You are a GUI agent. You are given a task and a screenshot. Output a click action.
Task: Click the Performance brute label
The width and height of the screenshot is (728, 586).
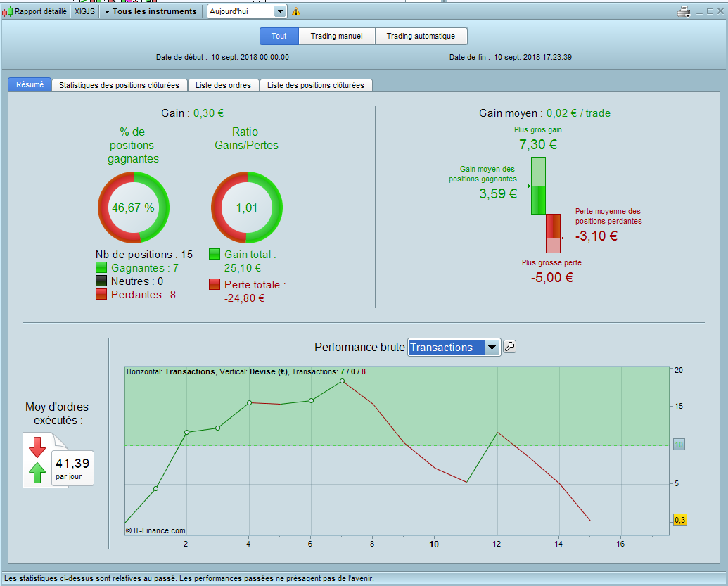pos(359,348)
